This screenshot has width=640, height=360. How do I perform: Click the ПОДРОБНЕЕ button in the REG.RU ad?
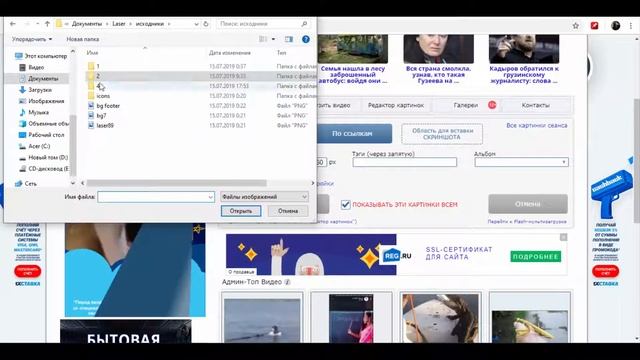click(536, 257)
